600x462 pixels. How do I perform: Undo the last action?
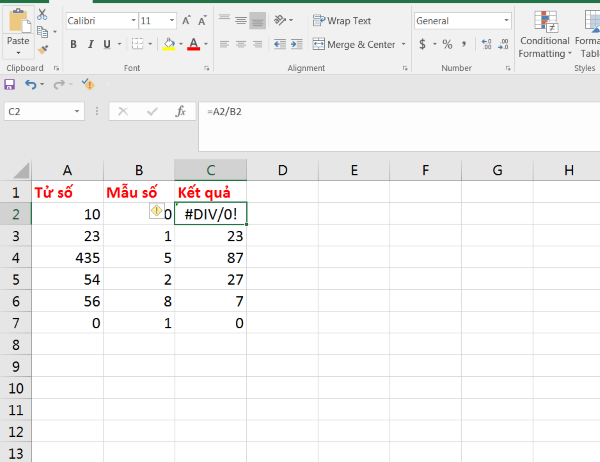click(x=31, y=84)
